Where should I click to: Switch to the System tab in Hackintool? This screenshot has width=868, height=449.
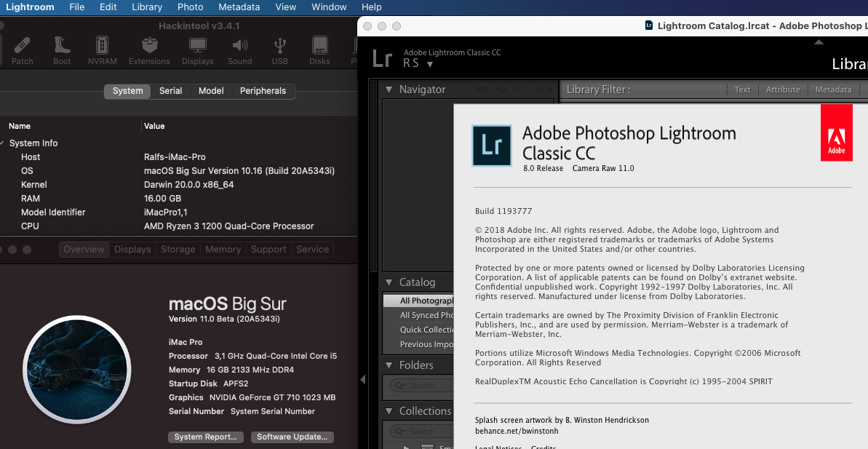[x=128, y=91]
